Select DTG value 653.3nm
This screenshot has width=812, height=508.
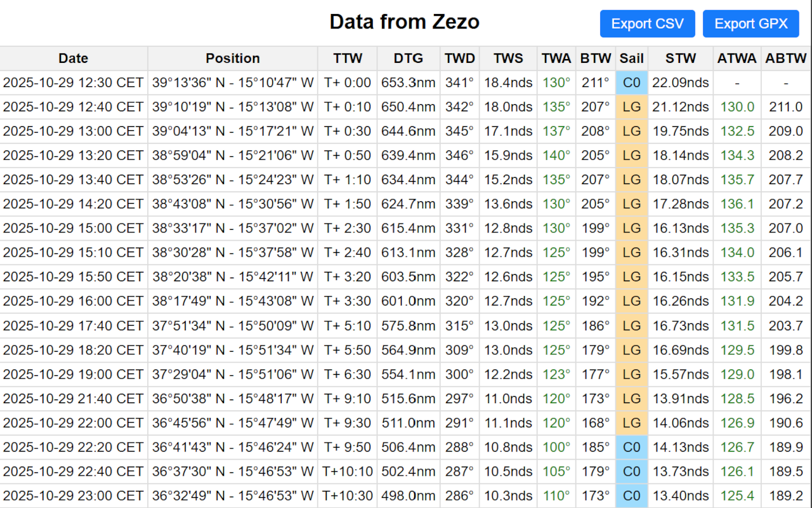pos(409,83)
